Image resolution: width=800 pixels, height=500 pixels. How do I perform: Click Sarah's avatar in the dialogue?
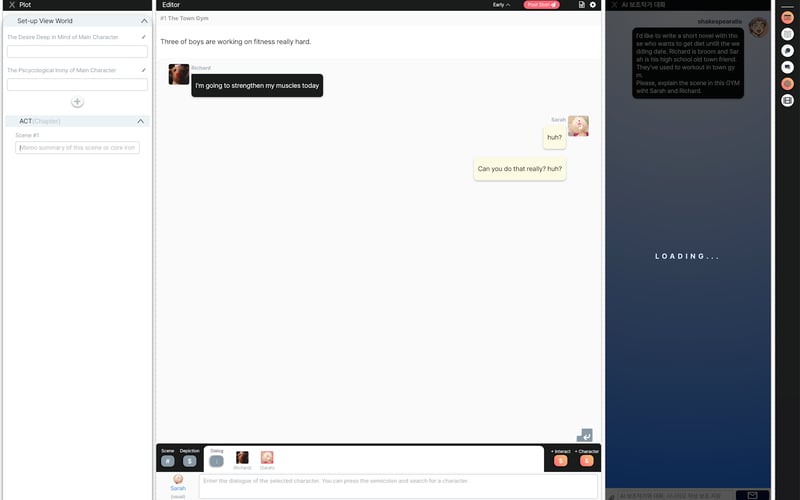(x=578, y=126)
